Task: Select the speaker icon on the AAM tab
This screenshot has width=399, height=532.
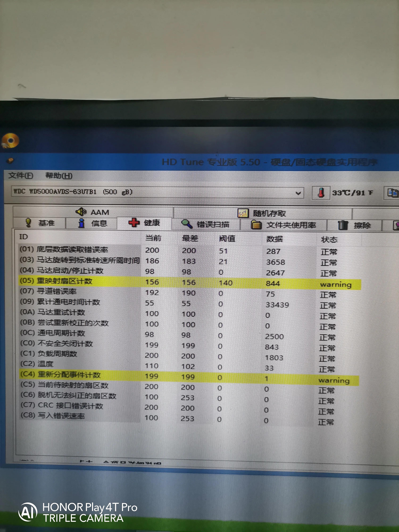Action: point(81,212)
